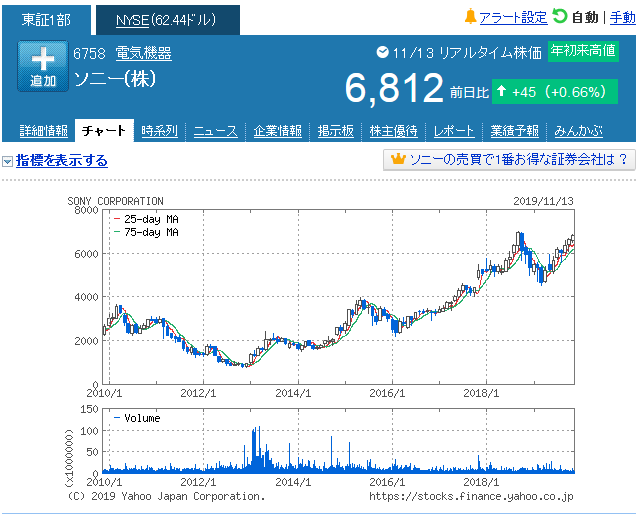Screen dimensions: 639x514
Task: Click ソニーの売買で1番お得な証券会社は？ banner button
Action: pyautogui.click(x=509, y=160)
